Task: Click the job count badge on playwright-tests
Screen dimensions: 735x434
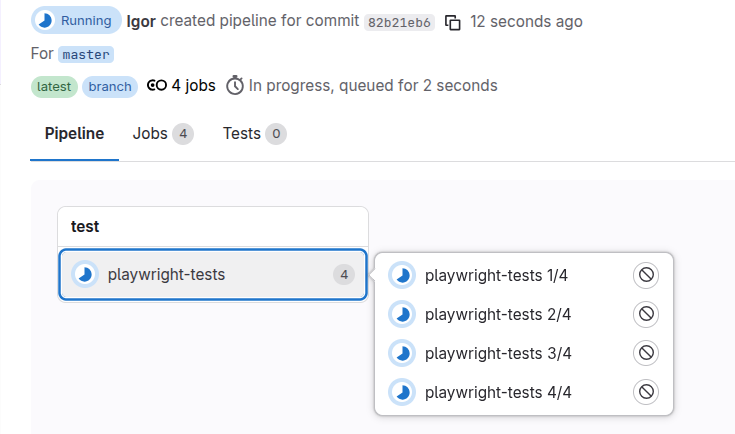Action: point(343,274)
